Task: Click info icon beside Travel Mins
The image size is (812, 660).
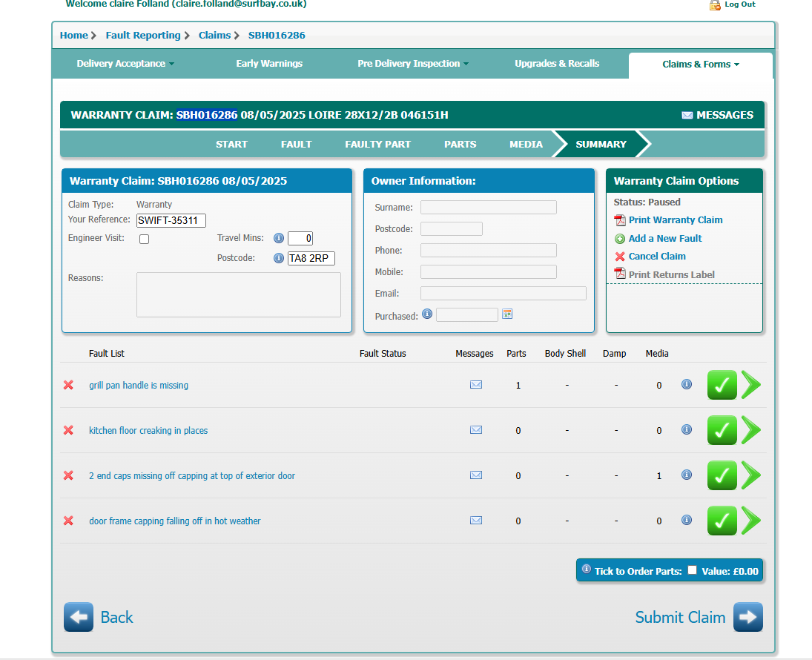Action: 279,238
